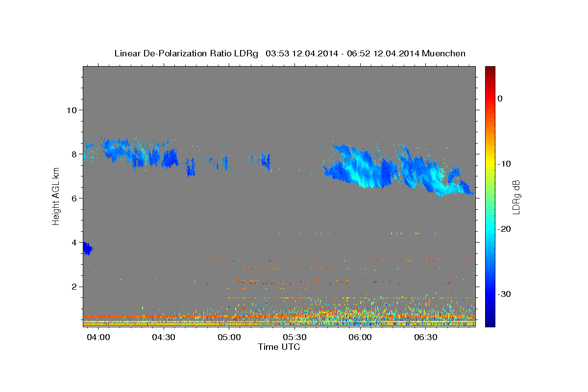This screenshot has height=392, width=588.
Task: Click the location label 'Muenchen'
Action: 443,53
